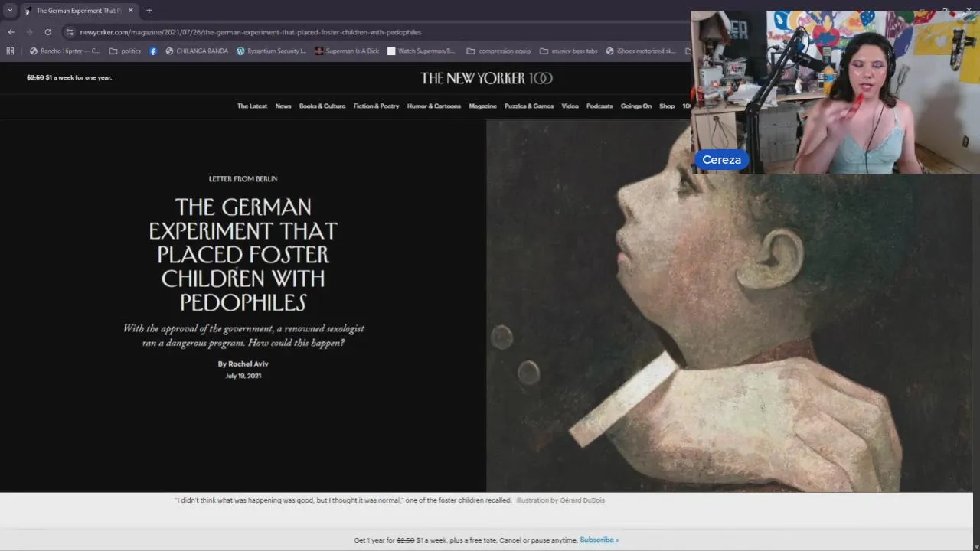The image size is (980, 551).
Task: Close the German Experiment browser tab
Action: pyautogui.click(x=130, y=11)
